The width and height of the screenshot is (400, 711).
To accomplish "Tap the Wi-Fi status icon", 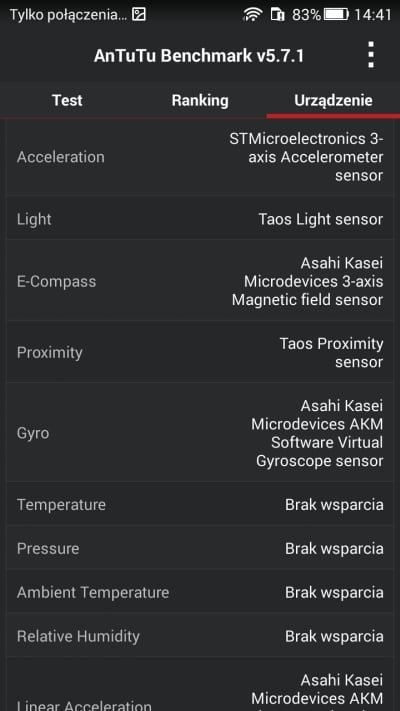I will (x=253, y=15).
